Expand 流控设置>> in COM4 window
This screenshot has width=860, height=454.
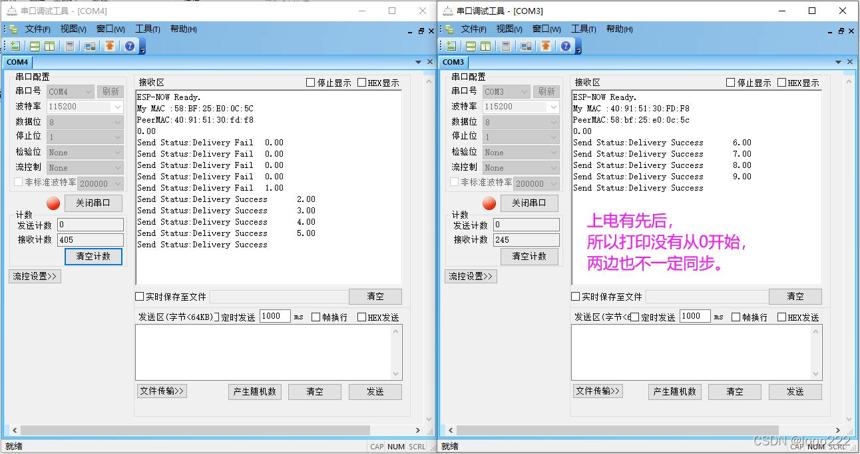35,276
